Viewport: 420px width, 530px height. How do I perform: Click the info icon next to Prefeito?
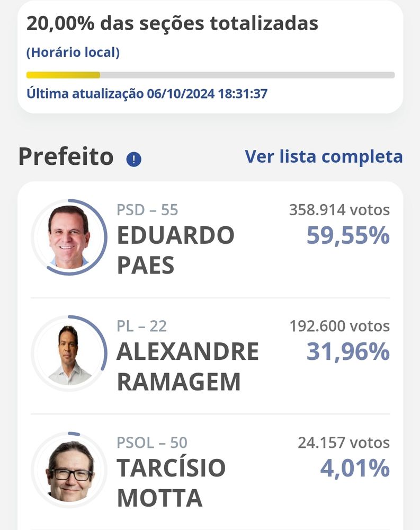coord(134,159)
